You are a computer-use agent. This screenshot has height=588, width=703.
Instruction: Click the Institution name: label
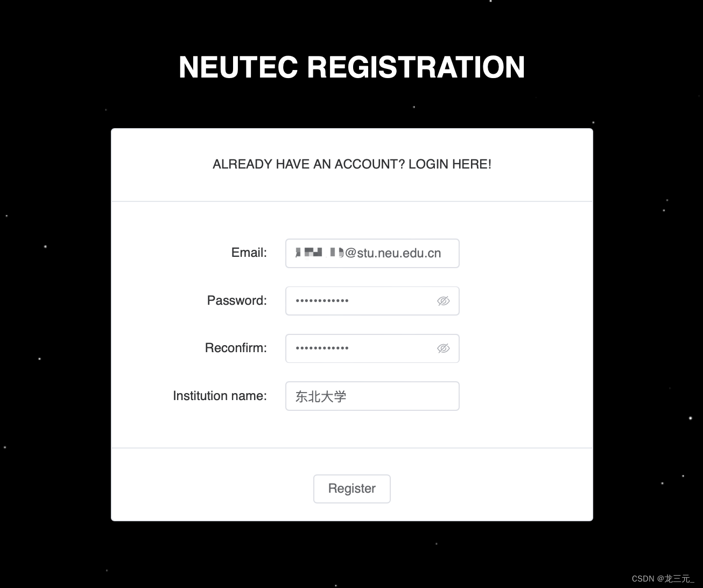(219, 396)
